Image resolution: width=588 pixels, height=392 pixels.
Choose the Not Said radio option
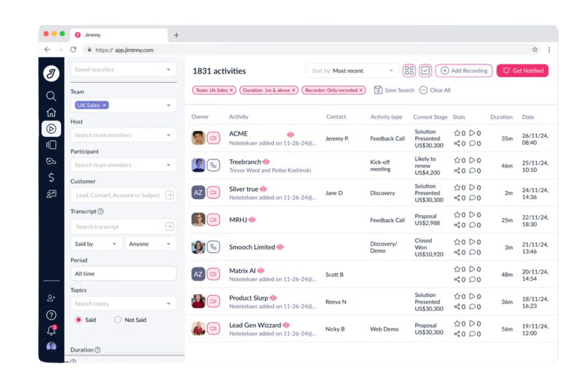point(118,320)
